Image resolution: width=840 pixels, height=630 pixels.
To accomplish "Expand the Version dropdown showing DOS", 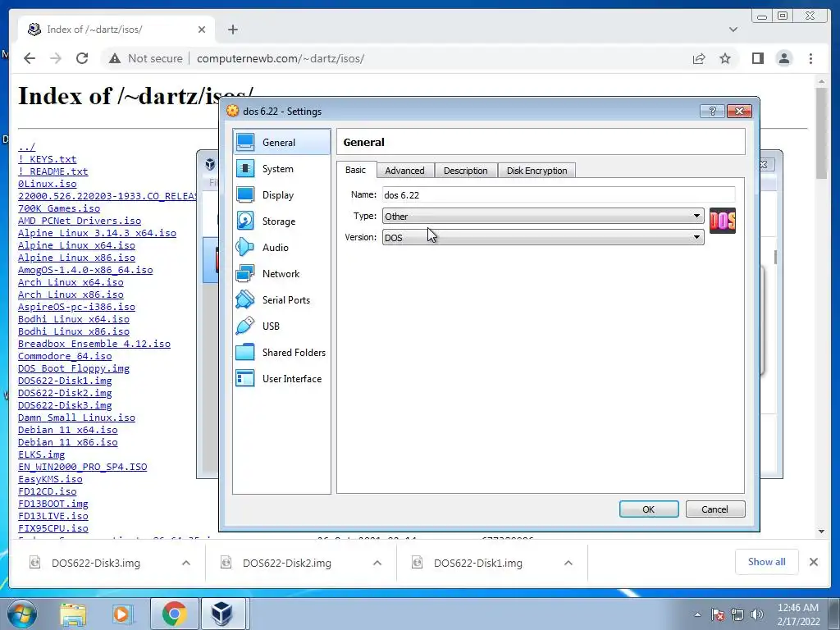I will pyautogui.click(x=543, y=237).
